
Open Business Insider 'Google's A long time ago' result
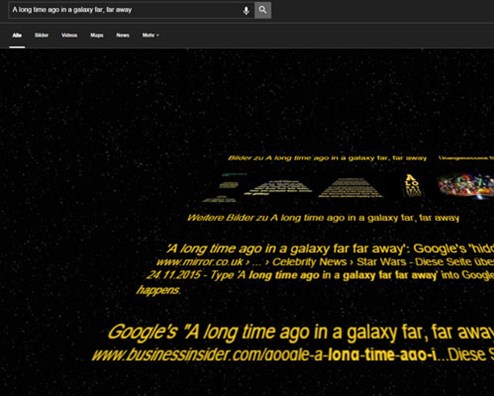pyautogui.click(x=300, y=332)
